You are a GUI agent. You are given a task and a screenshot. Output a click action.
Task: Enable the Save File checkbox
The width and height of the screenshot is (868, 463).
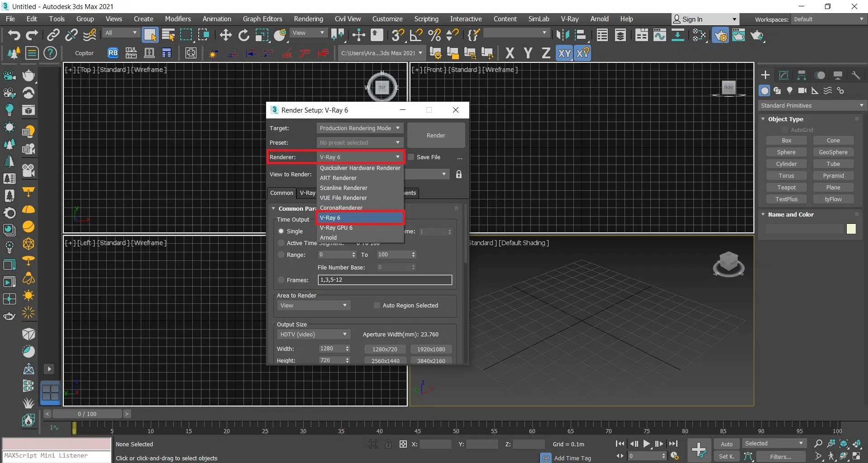click(411, 157)
